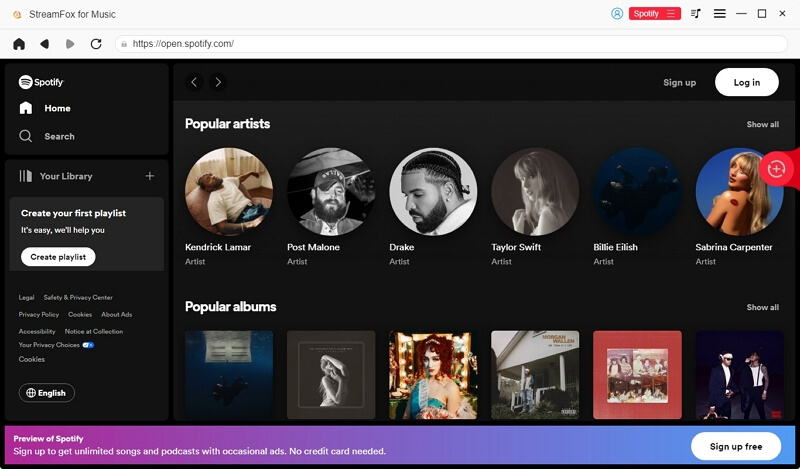
Task: Click the browser home icon
Action: 19,44
